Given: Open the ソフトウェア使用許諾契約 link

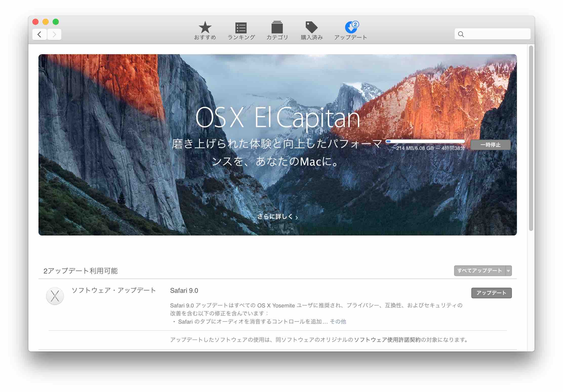Looking at the screenshot, I should coord(387,340).
